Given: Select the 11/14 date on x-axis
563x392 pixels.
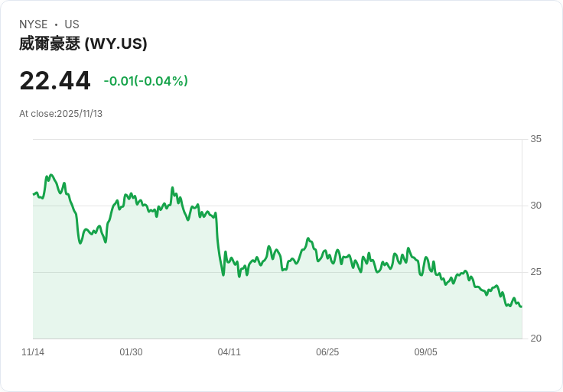Looking at the screenshot, I should (x=33, y=352).
